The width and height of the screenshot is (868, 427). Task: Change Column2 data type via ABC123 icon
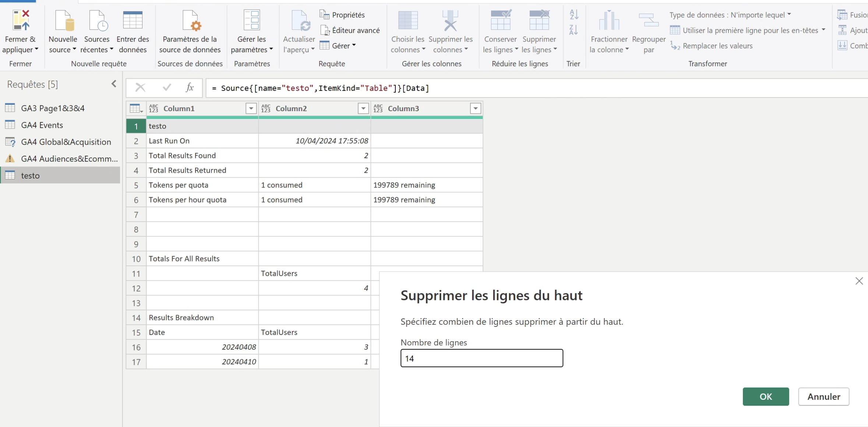(266, 109)
